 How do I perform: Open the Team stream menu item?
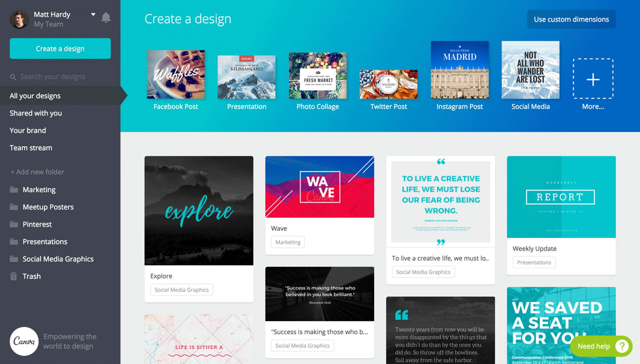pyautogui.click(x=31, y=147)
